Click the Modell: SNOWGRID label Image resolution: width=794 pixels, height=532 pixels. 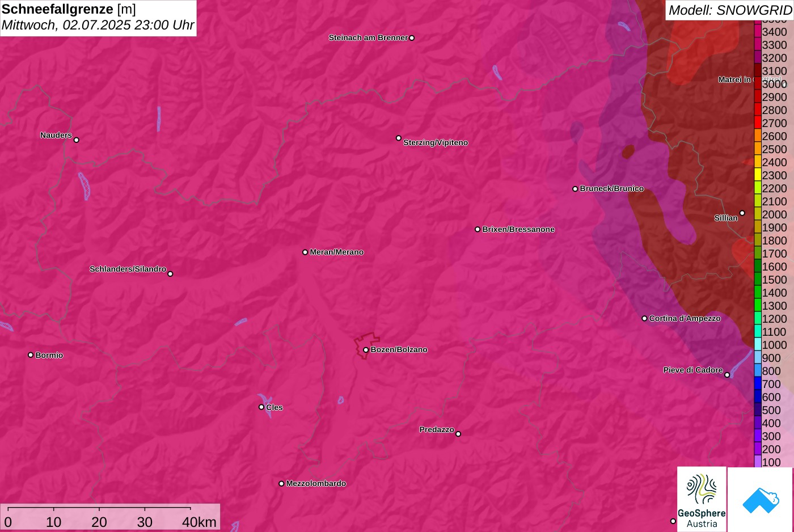pos(730,10)
